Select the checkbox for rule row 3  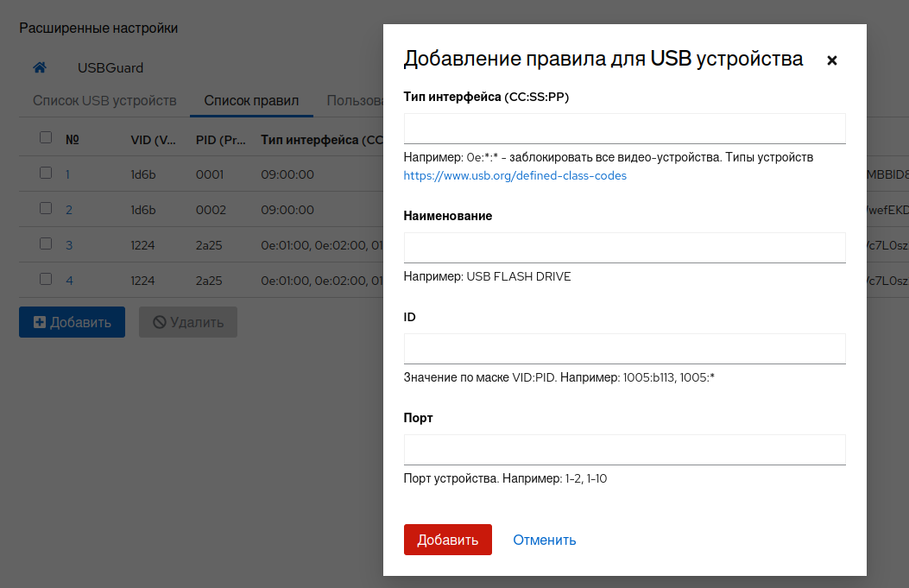click(46, 243)
